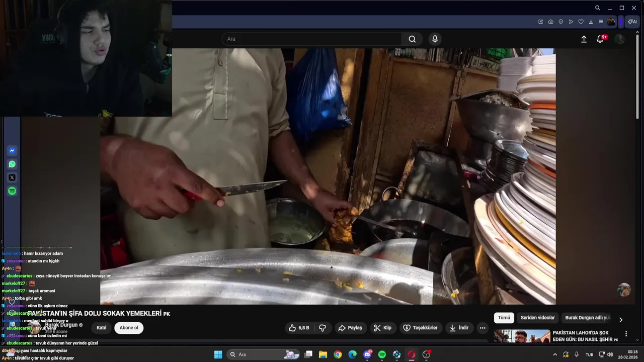Open Messenger in the browser sidebar

[x=12, y=150]
